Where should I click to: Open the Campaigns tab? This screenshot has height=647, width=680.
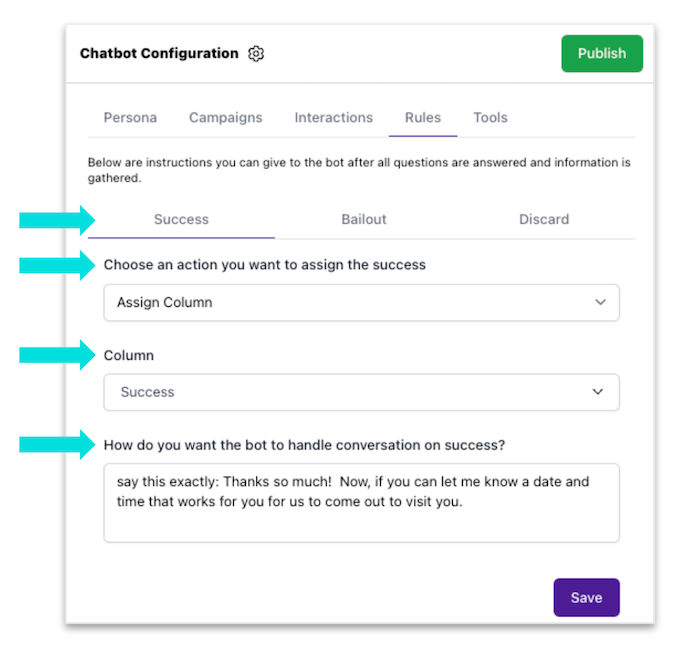[226, 118]
